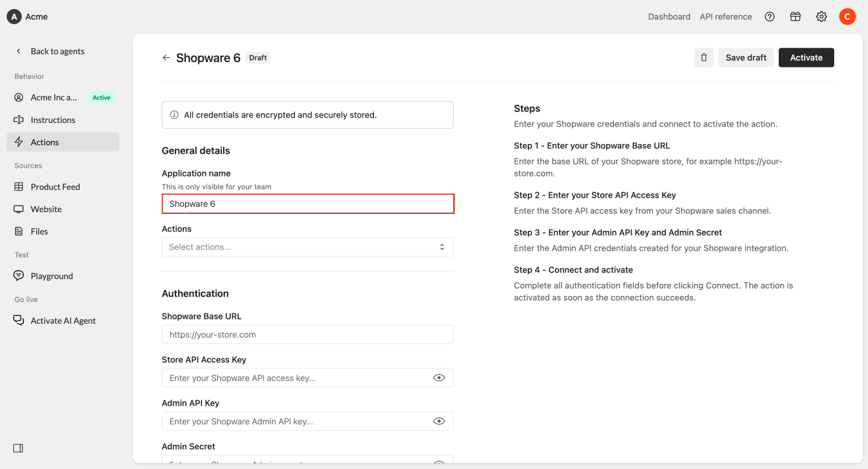Viewport: 868px width, 469px height.
Task: Click the back arrow beside Shopware 6
Action: tap(166, 58)
